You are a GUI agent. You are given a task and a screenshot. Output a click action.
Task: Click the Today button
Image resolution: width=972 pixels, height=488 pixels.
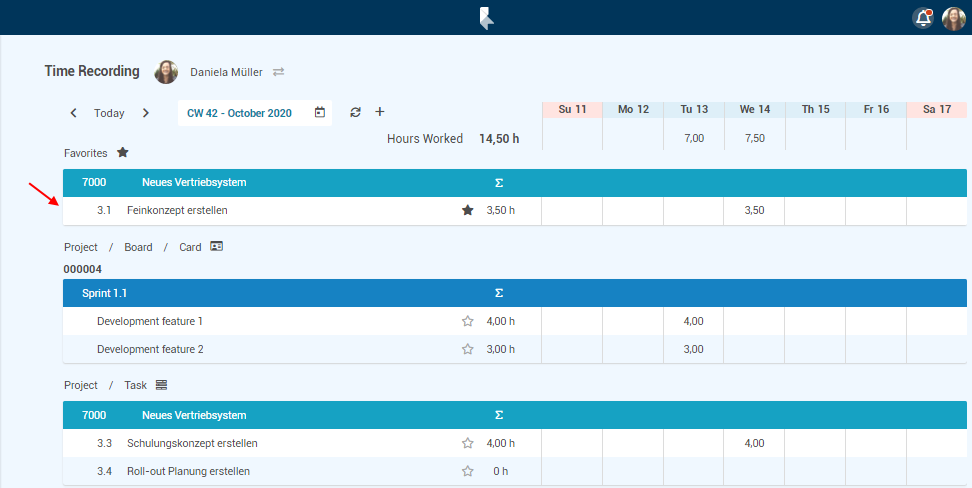pyautogui.click(x=109, y=113)
